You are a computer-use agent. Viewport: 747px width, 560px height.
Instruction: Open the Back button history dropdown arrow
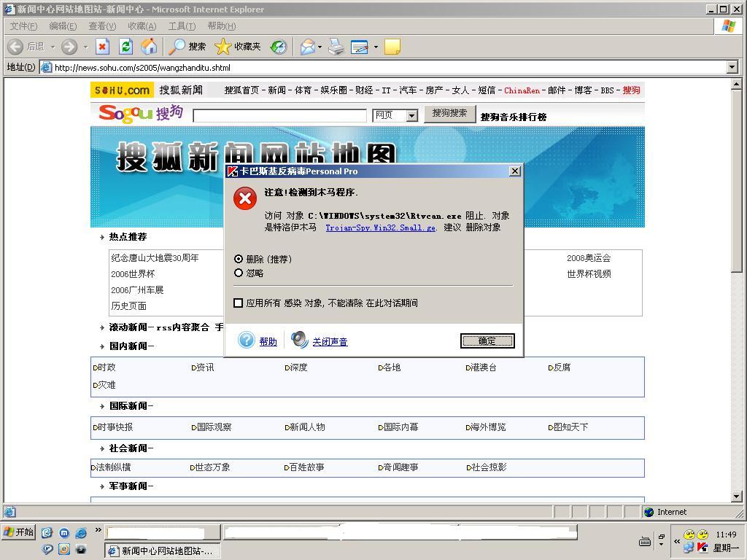(x=53, y=47)
